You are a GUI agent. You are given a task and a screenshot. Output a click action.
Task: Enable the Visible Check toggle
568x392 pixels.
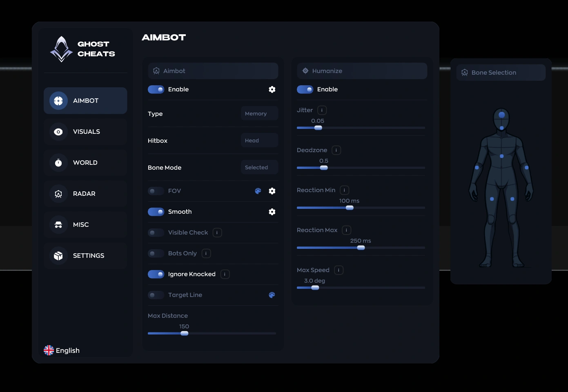[156, 233]
